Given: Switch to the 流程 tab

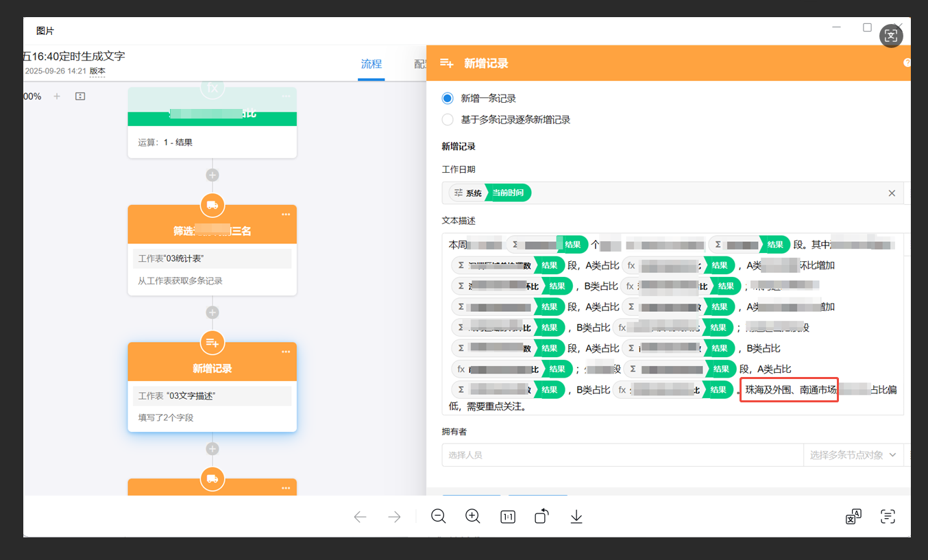Looking at the screenshot, I should (371, 64).
